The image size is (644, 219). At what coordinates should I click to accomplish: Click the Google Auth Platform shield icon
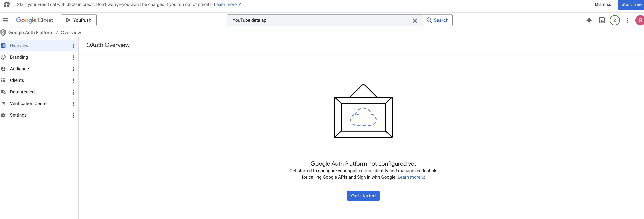pyautogui.click(x=3, y=32)
